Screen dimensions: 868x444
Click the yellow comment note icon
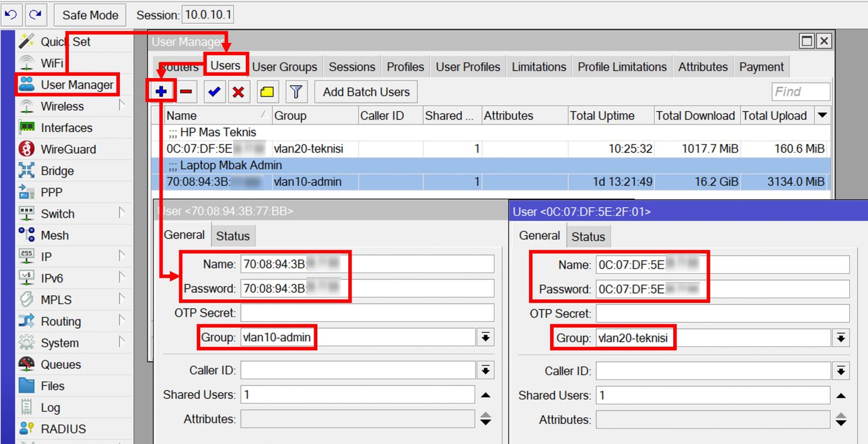[x=267, y=92]
